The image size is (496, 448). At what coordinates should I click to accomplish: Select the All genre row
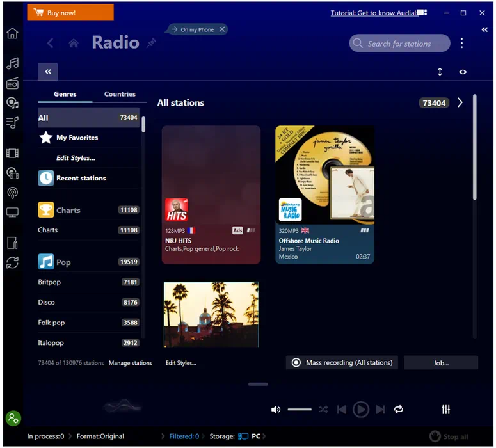pyautogui.click(x=88, y=118)
